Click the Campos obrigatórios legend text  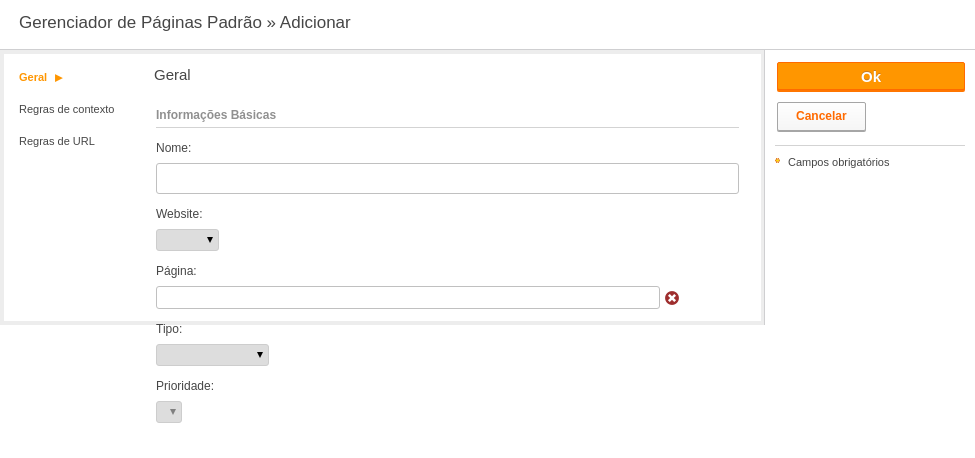(838, 162)
